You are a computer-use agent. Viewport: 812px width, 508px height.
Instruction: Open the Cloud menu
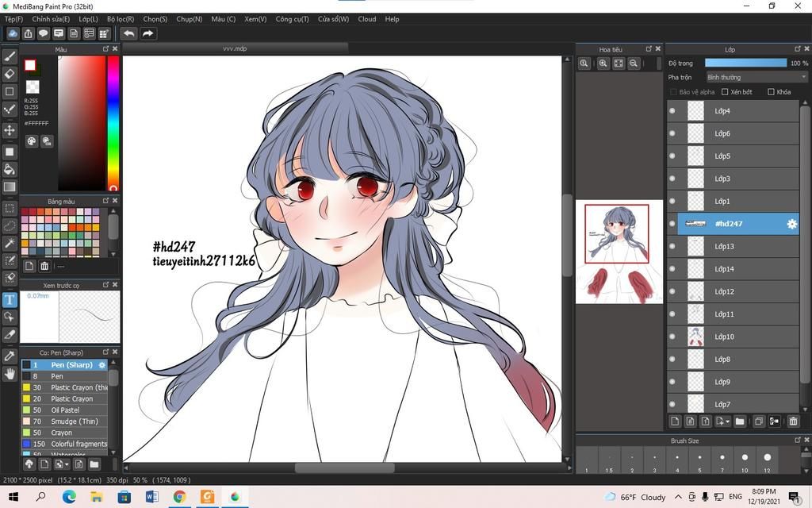(x=367, y=19)
